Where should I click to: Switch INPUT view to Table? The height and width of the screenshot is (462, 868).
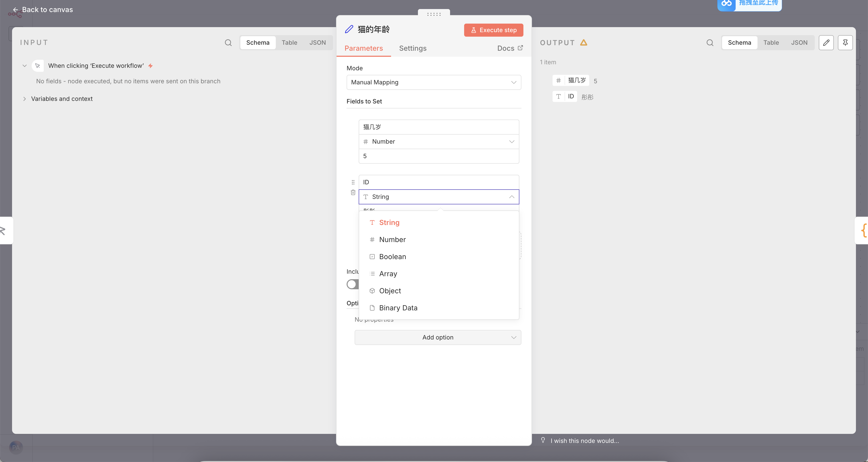pyautogui.click(x=289, y=42)
